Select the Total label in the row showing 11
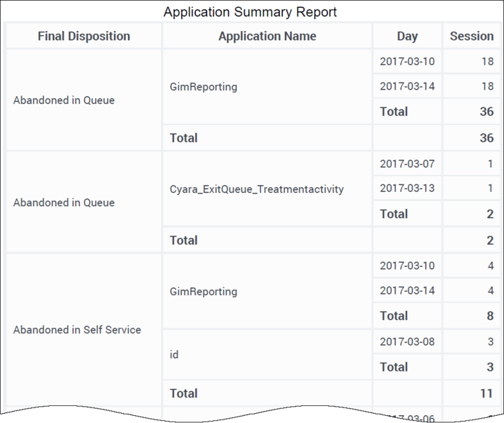 pyautogui.click(x=184, y=393)
